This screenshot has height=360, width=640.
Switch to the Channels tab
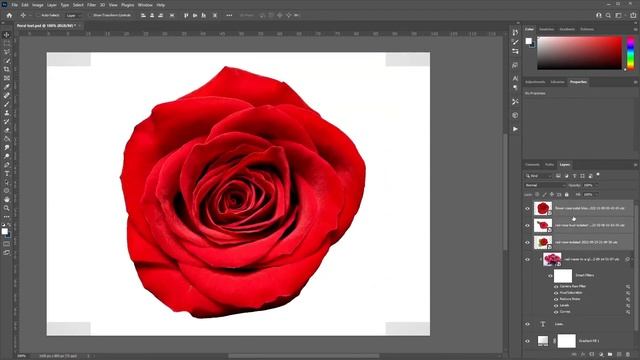pyautogui.click(x=532, y=164)
